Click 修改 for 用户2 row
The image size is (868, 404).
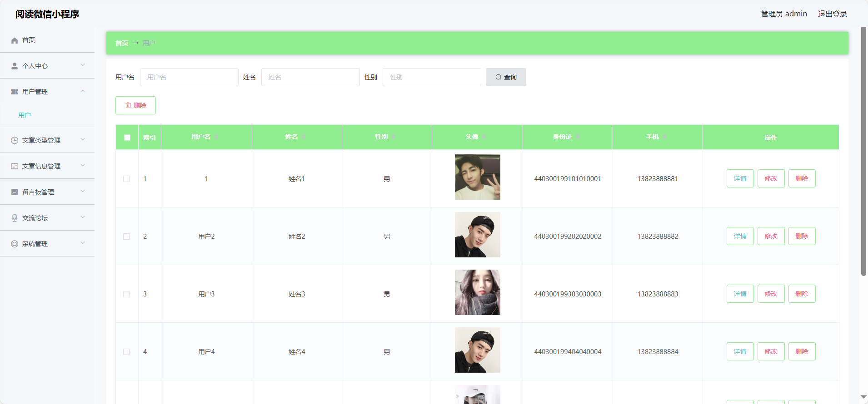[x=771, y=236]
